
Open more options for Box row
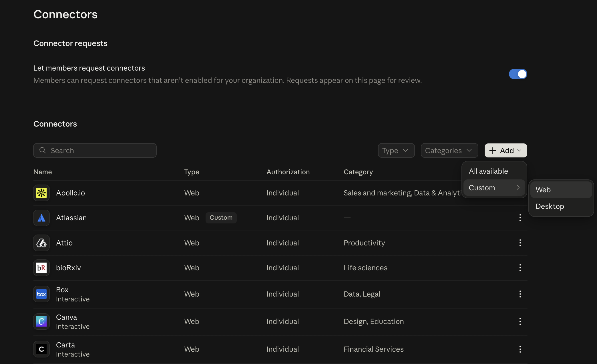[520, 294]
